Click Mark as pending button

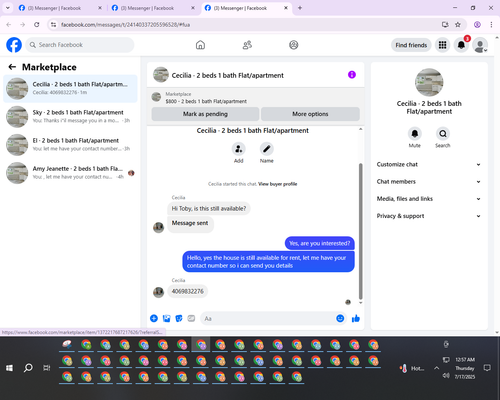pyautogui.click(x=205, y=114)
